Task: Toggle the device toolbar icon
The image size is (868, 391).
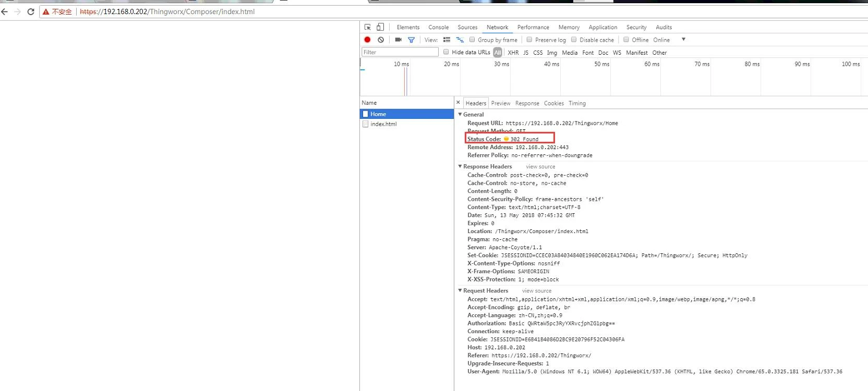Action: pos(380,27)
